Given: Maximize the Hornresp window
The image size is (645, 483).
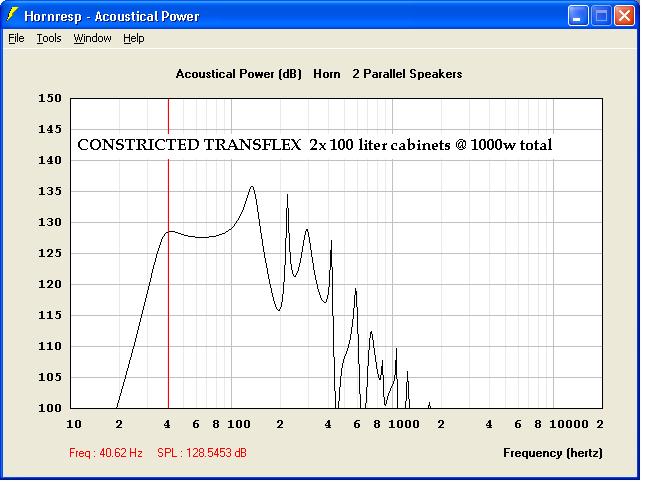Looking at the screenshot, I should tap(601, 16).
